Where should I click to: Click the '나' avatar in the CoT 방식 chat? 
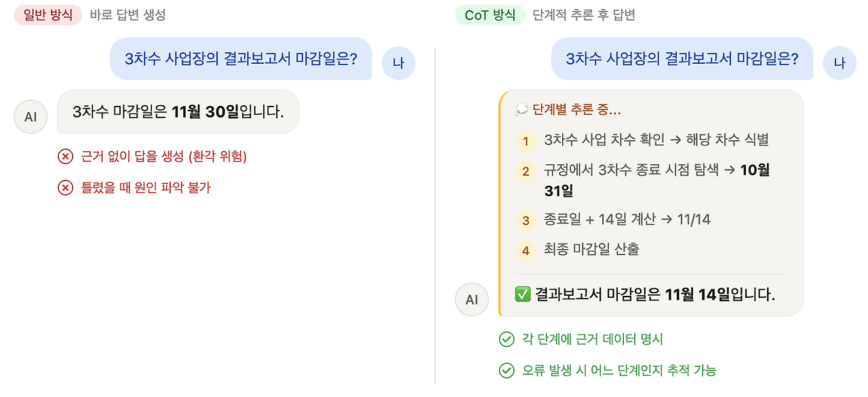coord(840,63)
